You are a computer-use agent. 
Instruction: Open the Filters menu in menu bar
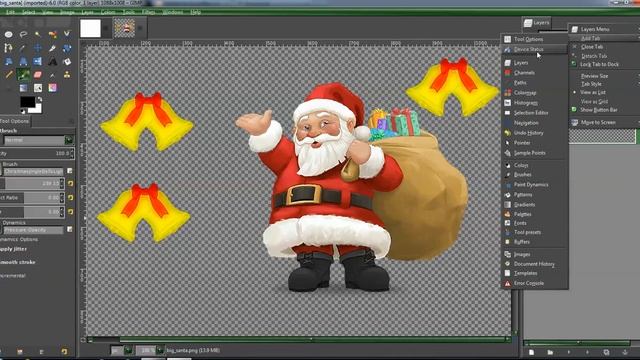coord(149,12)
